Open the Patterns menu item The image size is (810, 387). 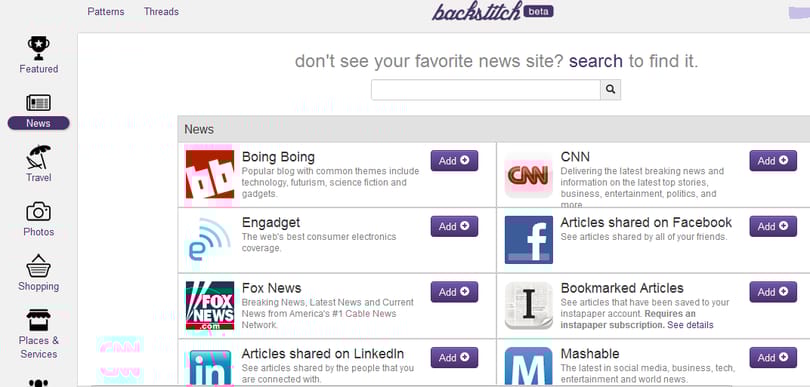click(106, 11)
